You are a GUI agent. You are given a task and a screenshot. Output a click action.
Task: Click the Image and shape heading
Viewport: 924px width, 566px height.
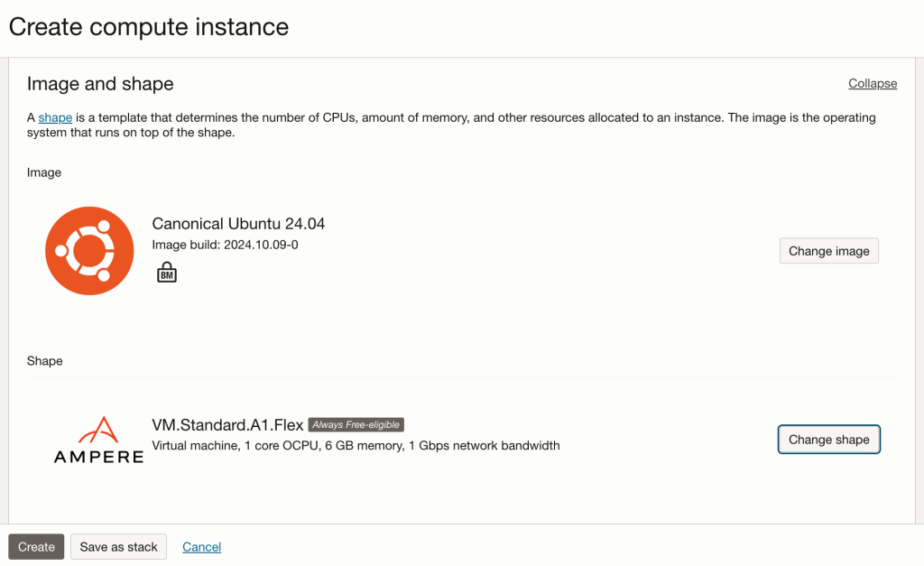100,84
